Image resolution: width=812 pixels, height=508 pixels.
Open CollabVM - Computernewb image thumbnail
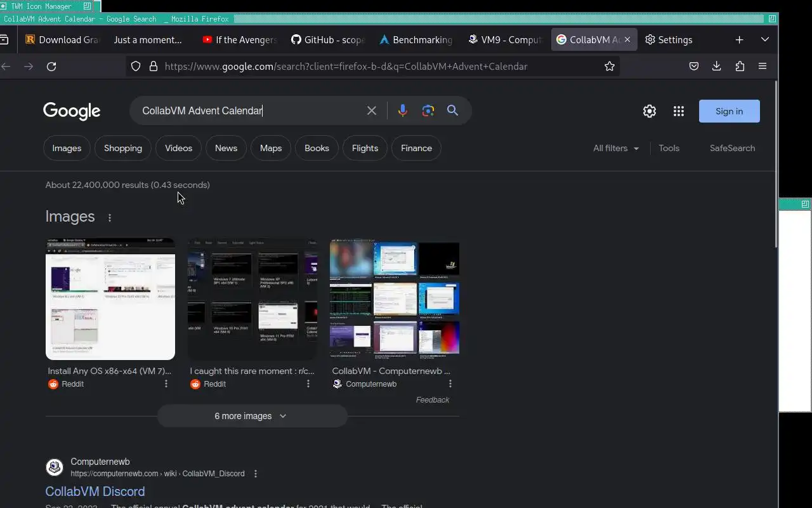coord(395,299)
